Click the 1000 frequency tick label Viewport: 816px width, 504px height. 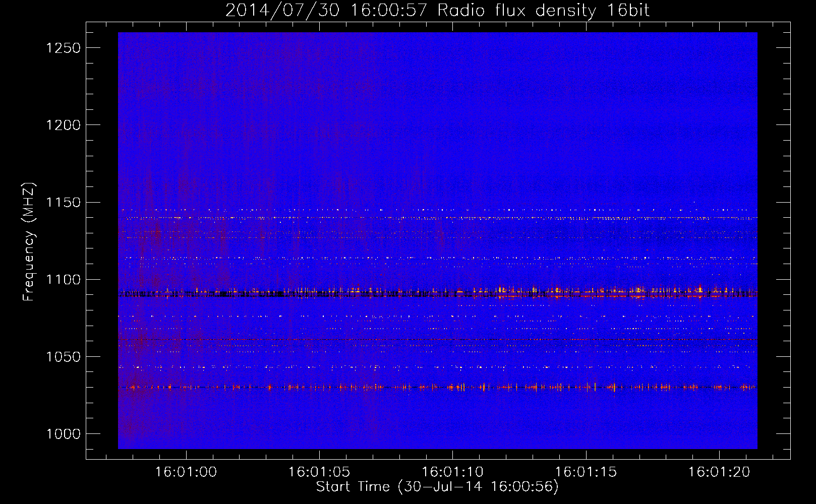pyautogui.click(x=63, y=434)
